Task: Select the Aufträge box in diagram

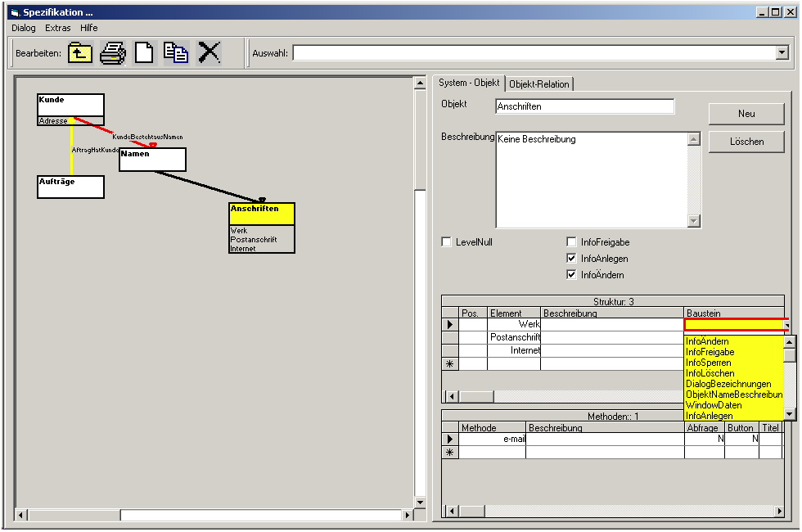Action: click(x=70, y=187)
